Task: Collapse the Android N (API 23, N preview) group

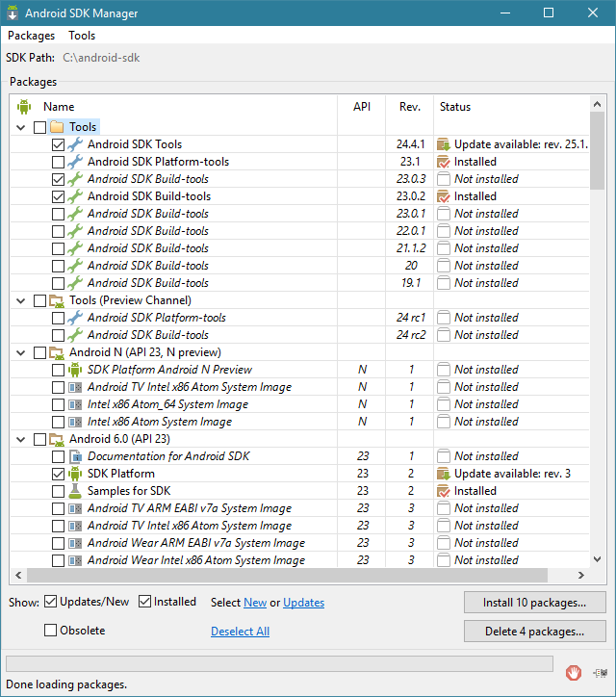Action: click(x=21, y=353)
